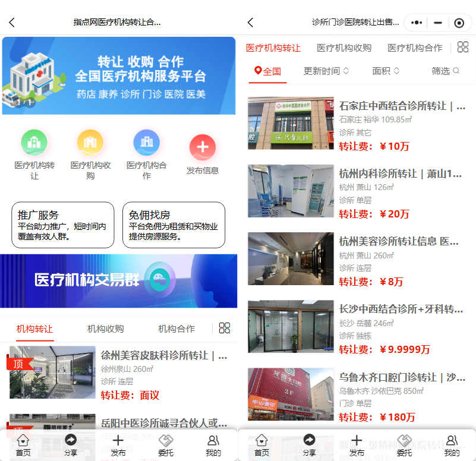This screenshot has height=461, width=476.
Task: Open the 免佣找房 service card
Action: (x=174, y=225)
